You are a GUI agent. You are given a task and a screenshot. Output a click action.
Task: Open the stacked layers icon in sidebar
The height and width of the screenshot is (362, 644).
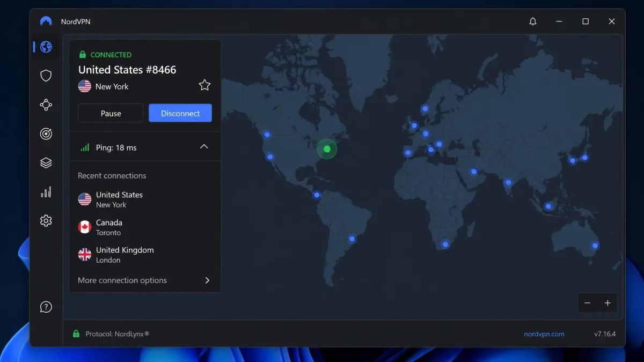46,163
